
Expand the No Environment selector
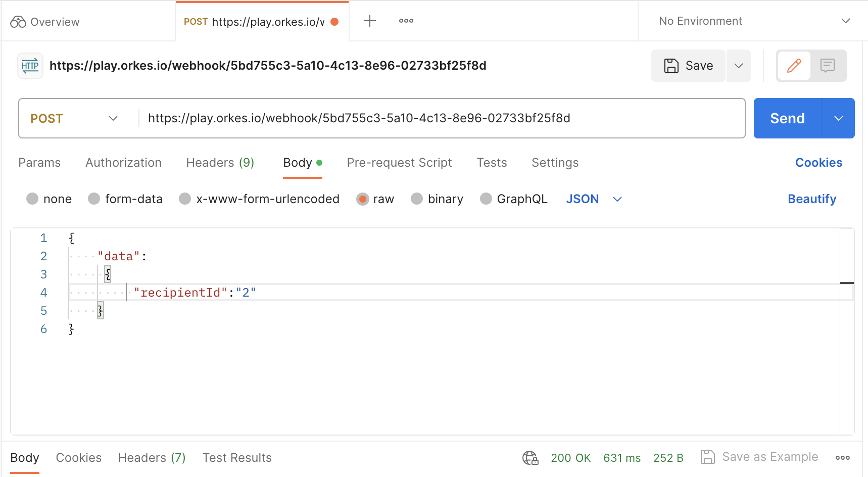(753, 21)
